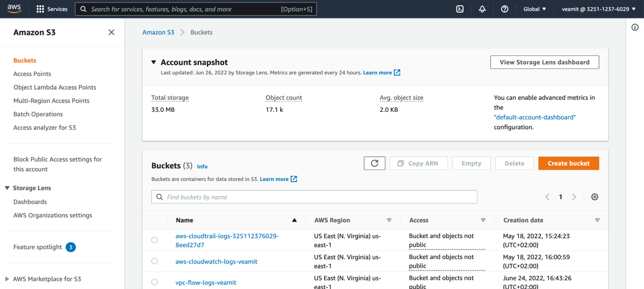Open Batch Operations in the sidebar
The width and height of the screenshot is (644, 289).
(38, 114)
